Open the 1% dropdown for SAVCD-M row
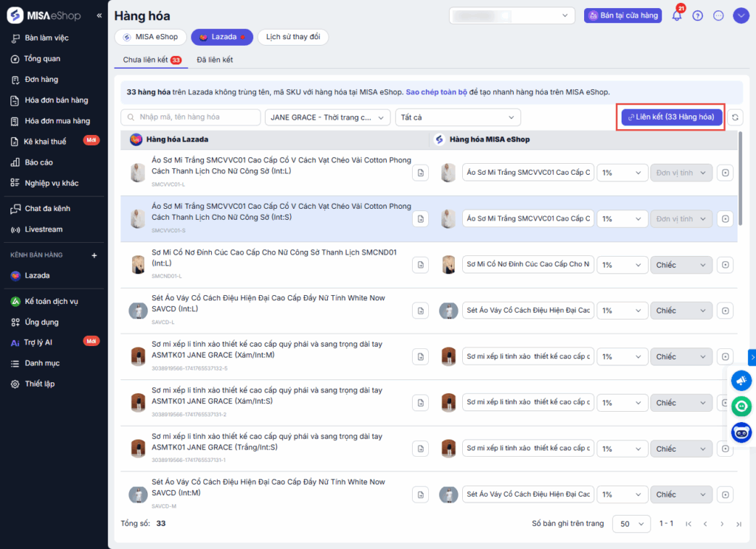The height and width of the screenshot is (549, 756). 621,494
